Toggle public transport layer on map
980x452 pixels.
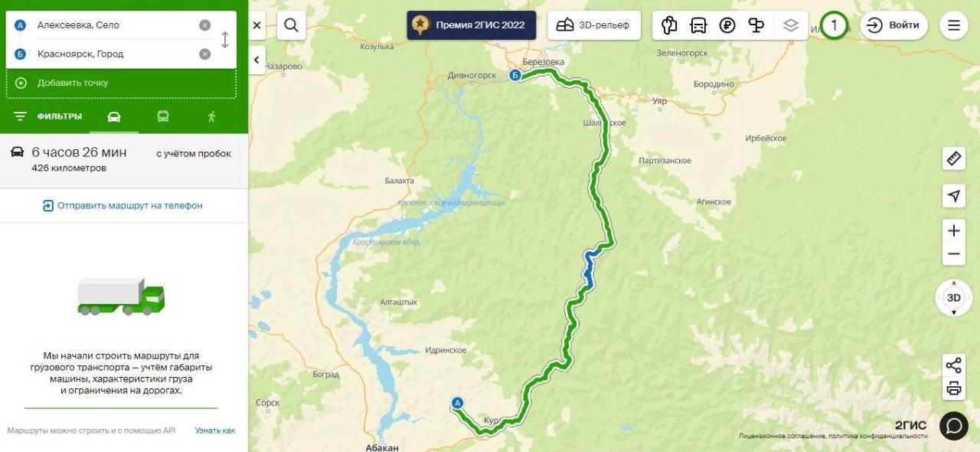[x=698, y=25]
